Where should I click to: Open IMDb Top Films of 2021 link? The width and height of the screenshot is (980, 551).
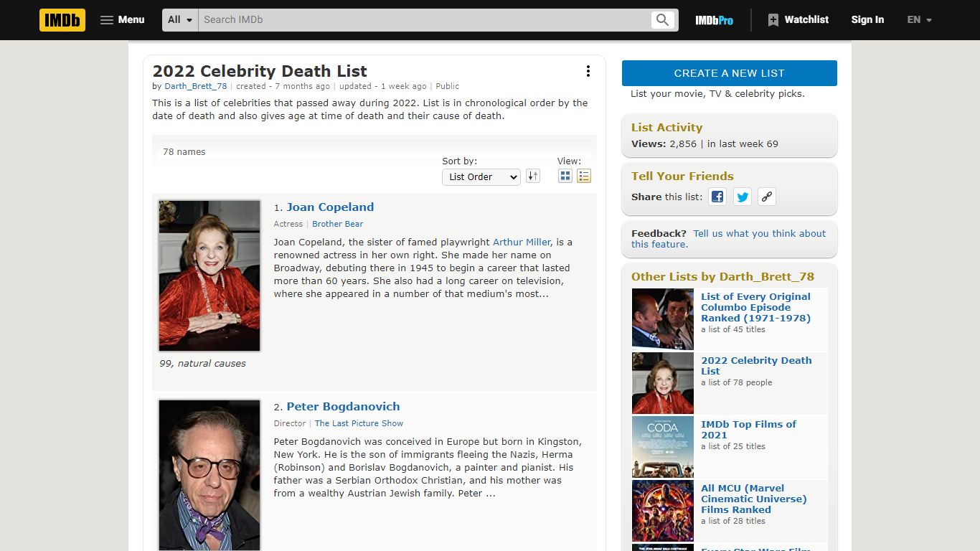(x=748, y=430)
